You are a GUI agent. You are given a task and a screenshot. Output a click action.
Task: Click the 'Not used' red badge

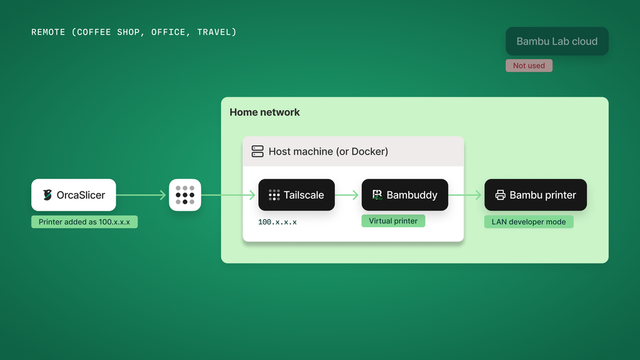coord(529,66)
